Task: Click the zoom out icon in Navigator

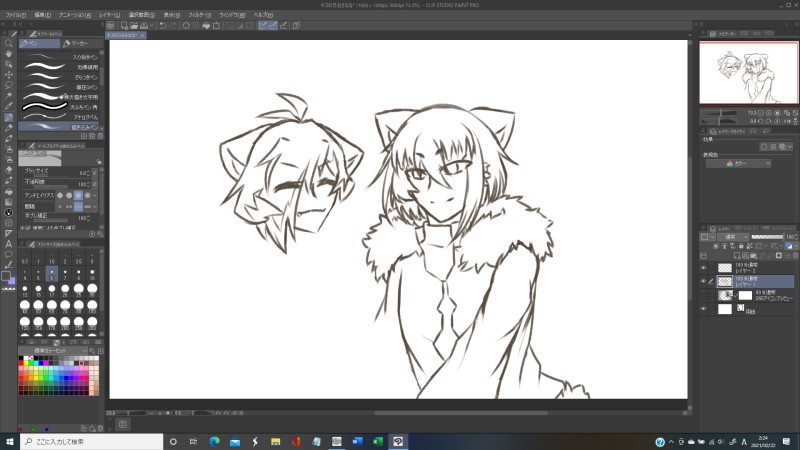Action: click(x=761, y=113)
